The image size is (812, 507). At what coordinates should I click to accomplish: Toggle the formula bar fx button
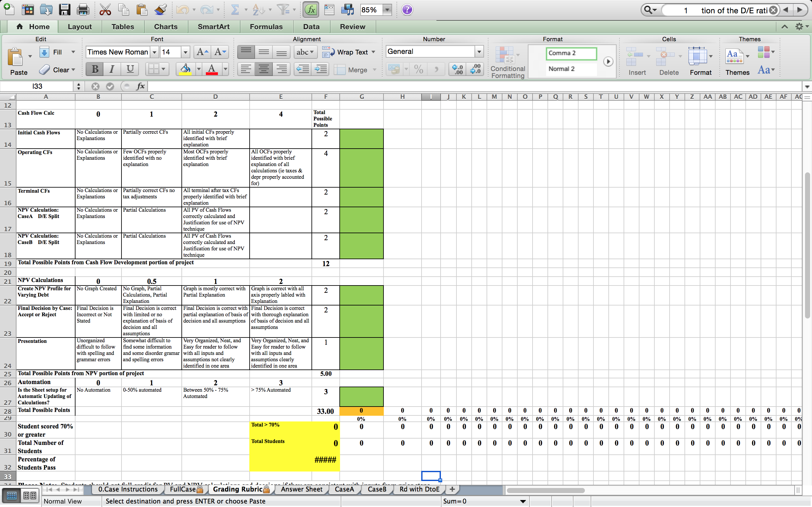coord(311,10)
